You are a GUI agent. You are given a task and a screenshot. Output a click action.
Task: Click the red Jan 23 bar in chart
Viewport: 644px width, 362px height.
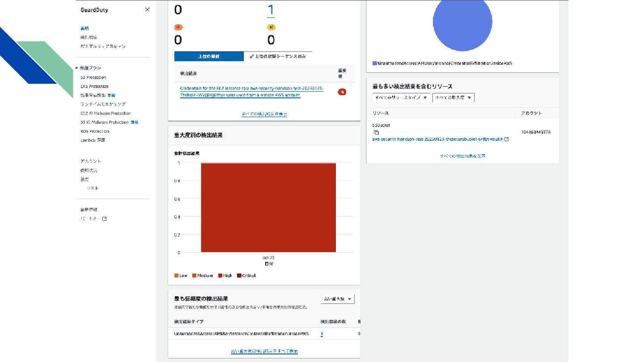pyautogui.click(x=268, y=208)
